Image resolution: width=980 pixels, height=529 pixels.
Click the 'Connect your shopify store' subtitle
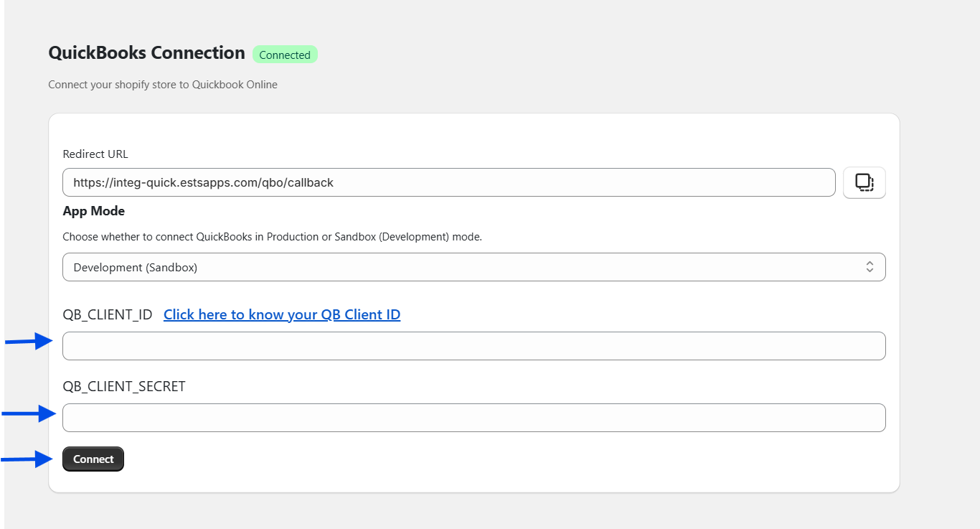point(163,85)
